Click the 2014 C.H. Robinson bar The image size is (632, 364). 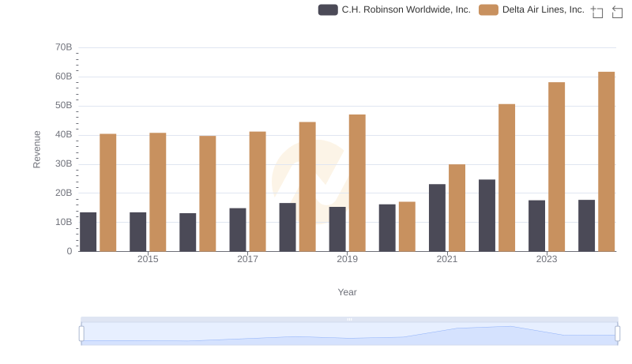pyautogui.click(x=88, y=232)
